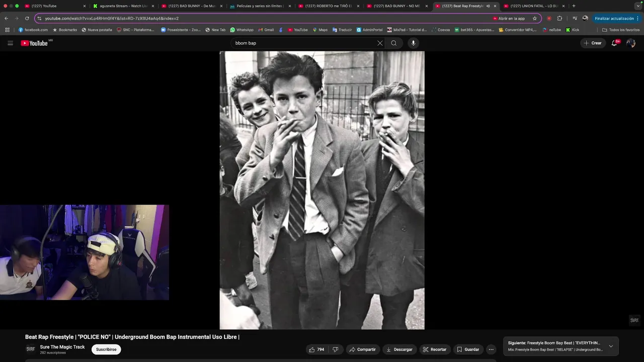Switch to UNION FATAL tab
644x362 pixels.
534,6
